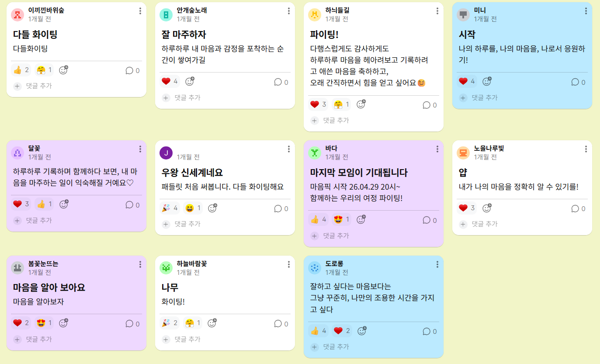
Task: Click 노을나루빛 orange avatar icon
Action: tap(463, 153)
